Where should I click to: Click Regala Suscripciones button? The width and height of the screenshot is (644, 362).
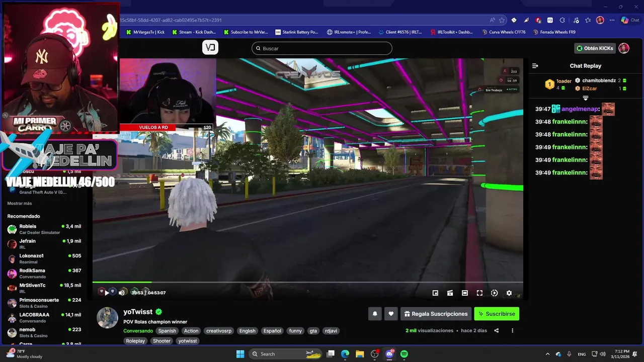pos(436,314)
